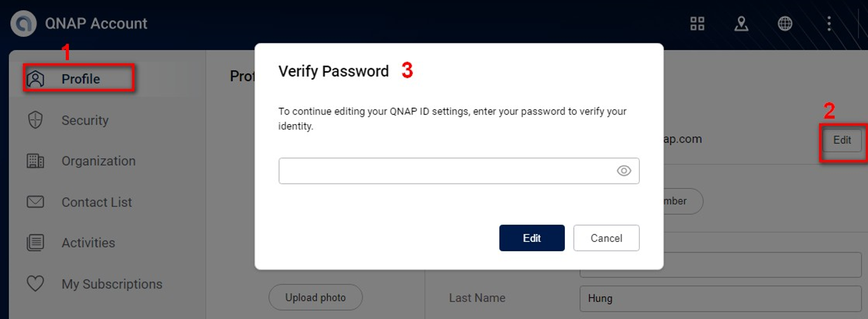Click the Activities list icon

coord(35,242)
